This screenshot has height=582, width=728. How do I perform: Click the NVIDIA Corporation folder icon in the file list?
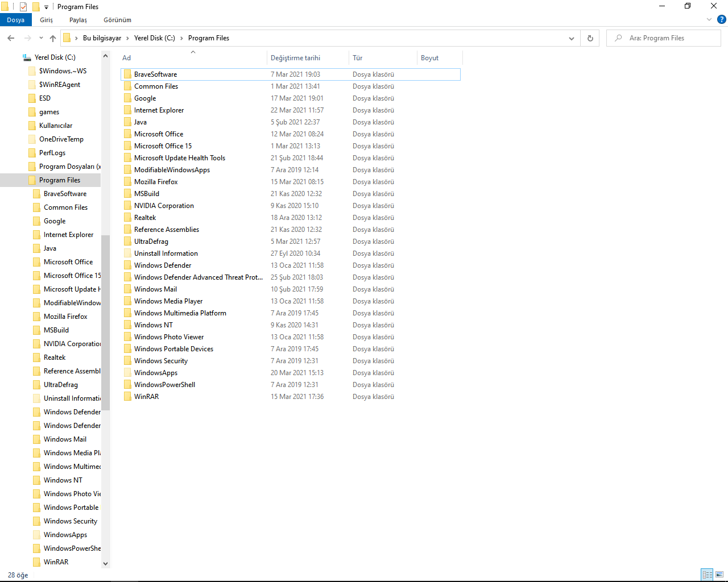127,206
